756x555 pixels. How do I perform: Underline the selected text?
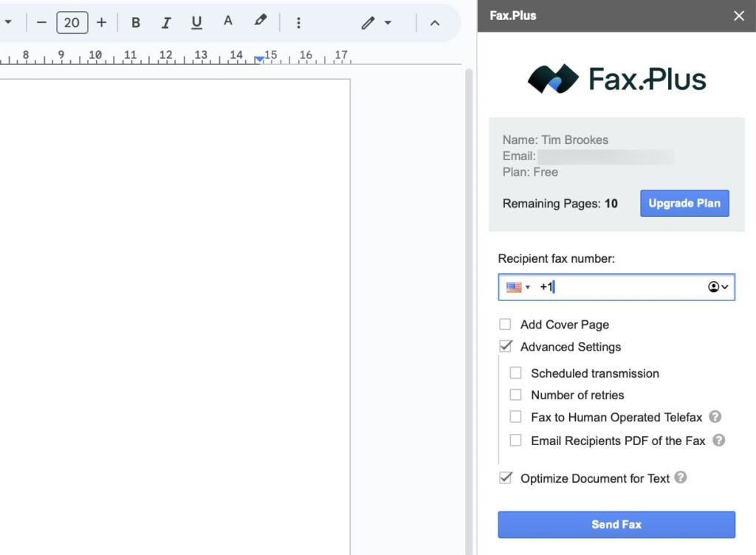pos(196,23)
